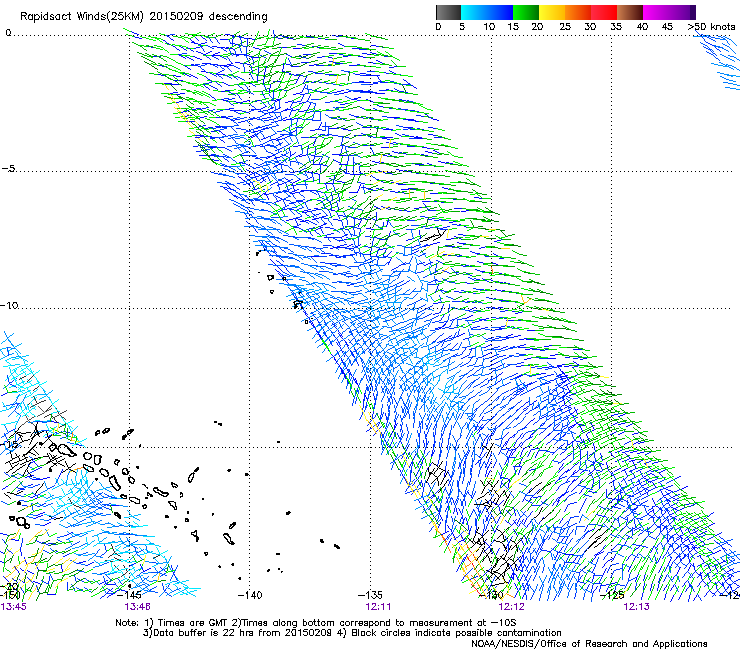740x650 pixels.
Task: Pick the orange 25-30 knots legend segment
Action: [578, 12]
